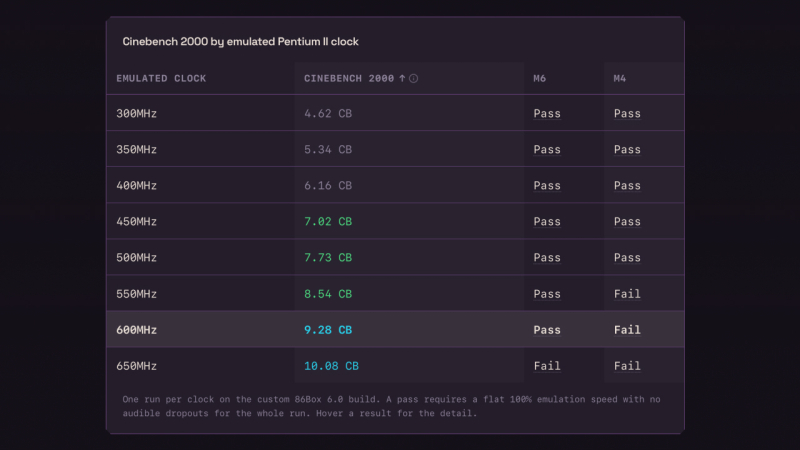Click the M4 Fail result for 650MHz
The height and width of the screenshot is (450, 800).
[x=627, y=366]
